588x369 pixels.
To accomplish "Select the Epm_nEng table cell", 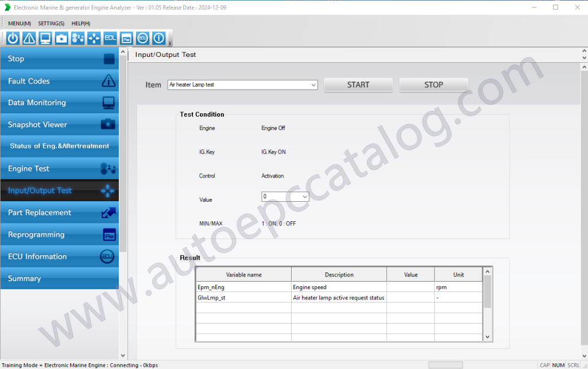I will pos(243,287).
